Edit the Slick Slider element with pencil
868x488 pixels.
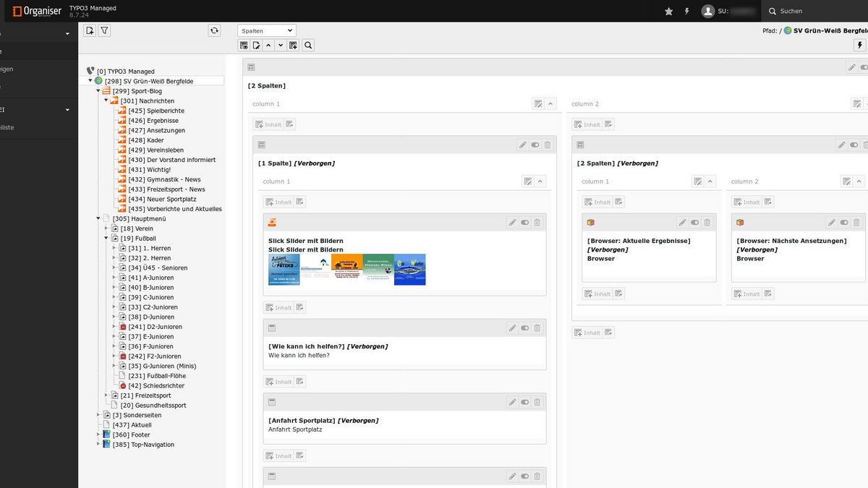coord(512,223)
